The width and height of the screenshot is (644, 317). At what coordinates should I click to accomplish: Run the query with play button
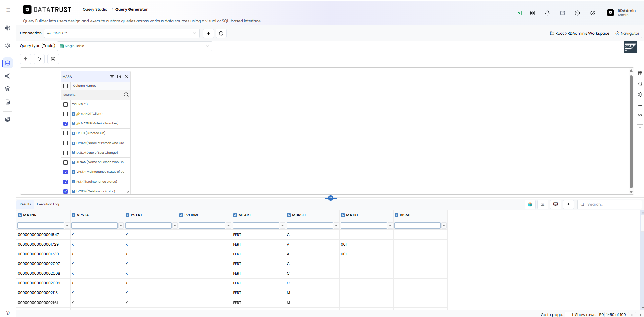(x=39, y=59)
